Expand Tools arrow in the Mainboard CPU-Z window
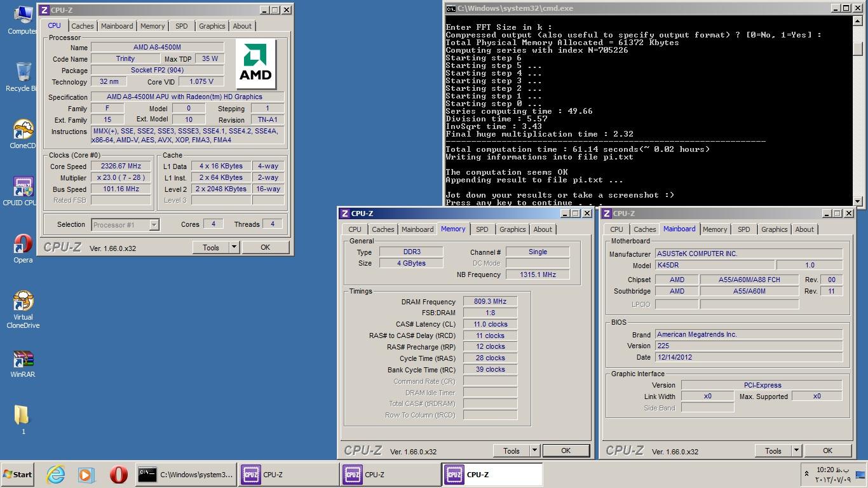The image size is (868, 488). tap(796, 451)
